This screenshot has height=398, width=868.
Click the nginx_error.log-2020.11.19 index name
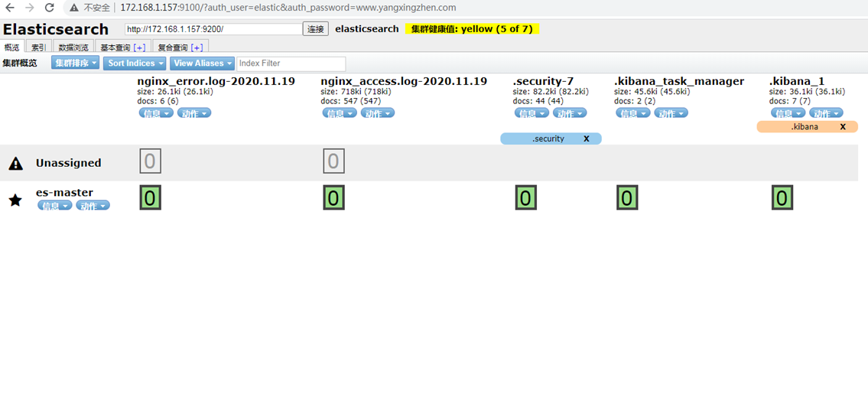216,81
